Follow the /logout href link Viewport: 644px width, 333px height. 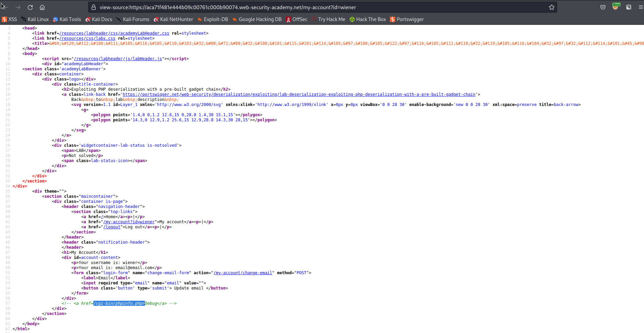(112, 227)
